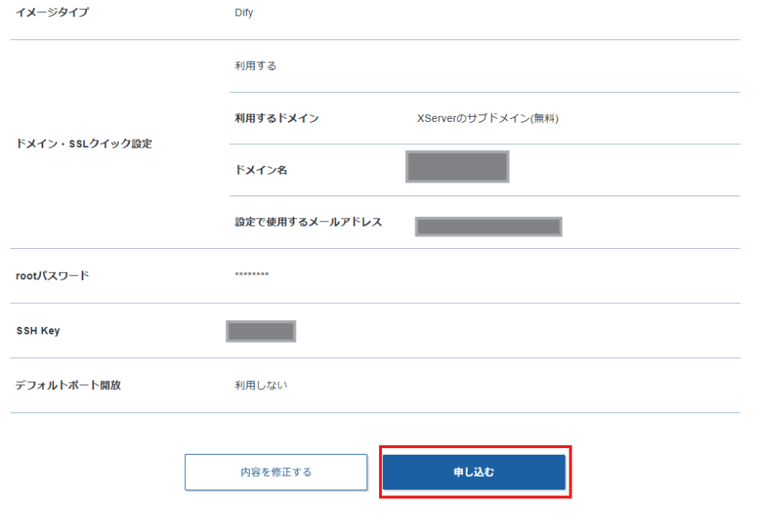Click the masked domain name box
761x532 pixels.
(x=457, y=166)
